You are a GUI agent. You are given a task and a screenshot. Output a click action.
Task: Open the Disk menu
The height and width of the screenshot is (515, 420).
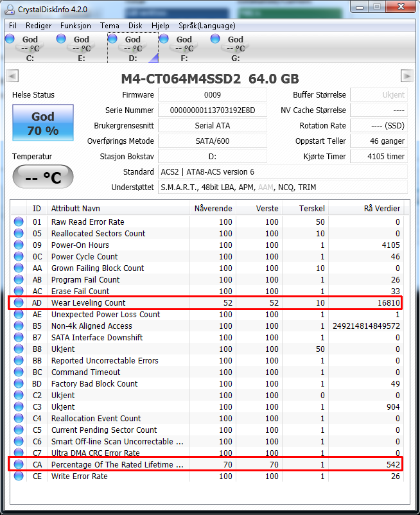pyautogui.click(x=136, y=26)
